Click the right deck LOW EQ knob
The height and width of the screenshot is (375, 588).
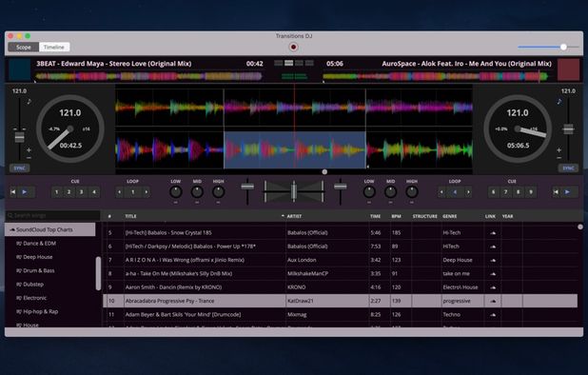(x=369, y=192)
